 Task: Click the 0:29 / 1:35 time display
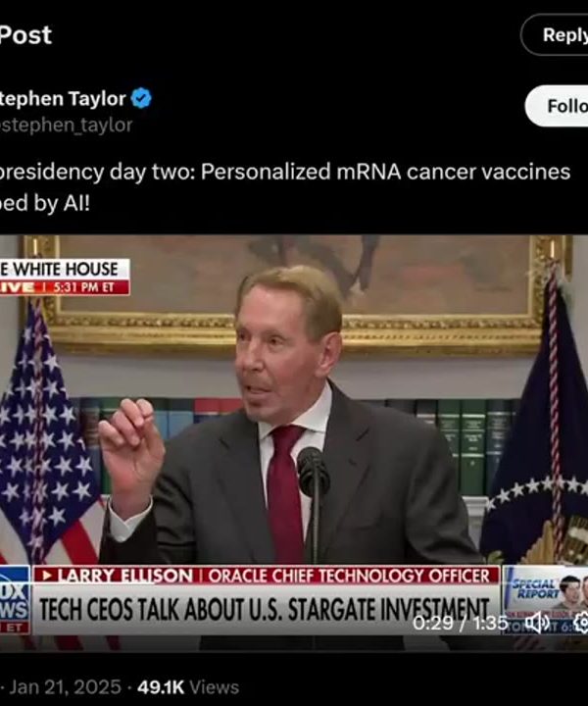point(460,624)
